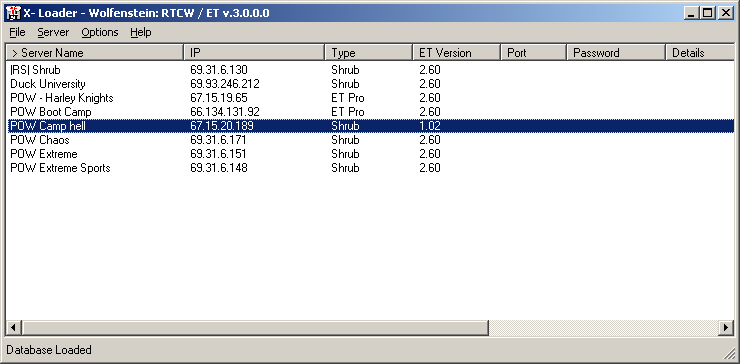Click the horizontal scrollbar left arrow
Viewport: 740px width, 364px height.
13,327
